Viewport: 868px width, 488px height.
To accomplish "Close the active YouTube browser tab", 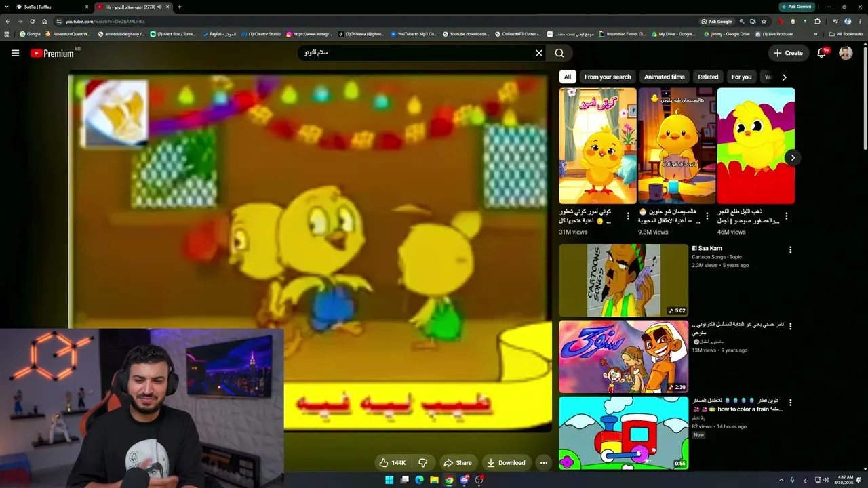I will pyautogui.click(x=167, y=7).
